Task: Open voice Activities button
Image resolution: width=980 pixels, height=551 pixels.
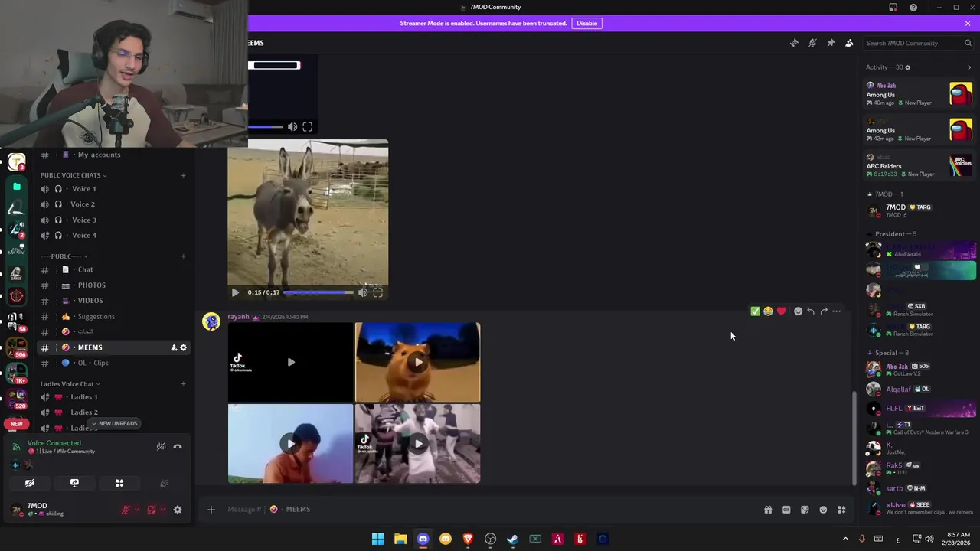Action: click(x=119, y=484)
